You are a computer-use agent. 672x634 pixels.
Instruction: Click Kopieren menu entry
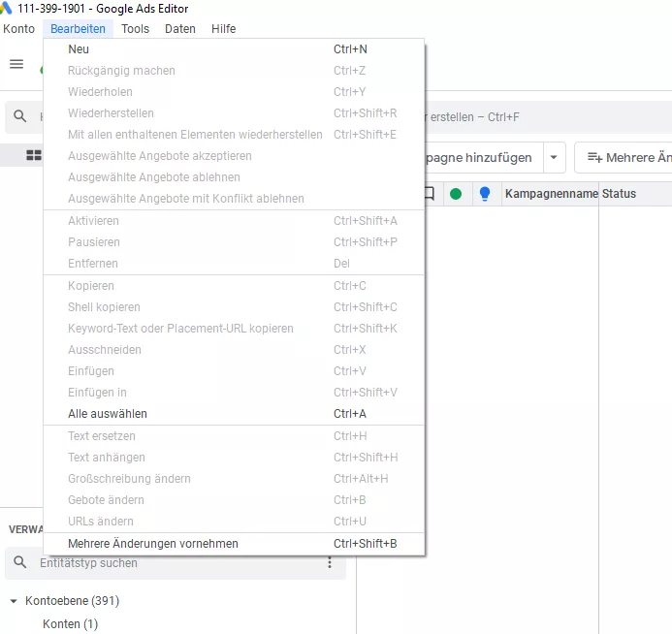[x=234, y=286]
